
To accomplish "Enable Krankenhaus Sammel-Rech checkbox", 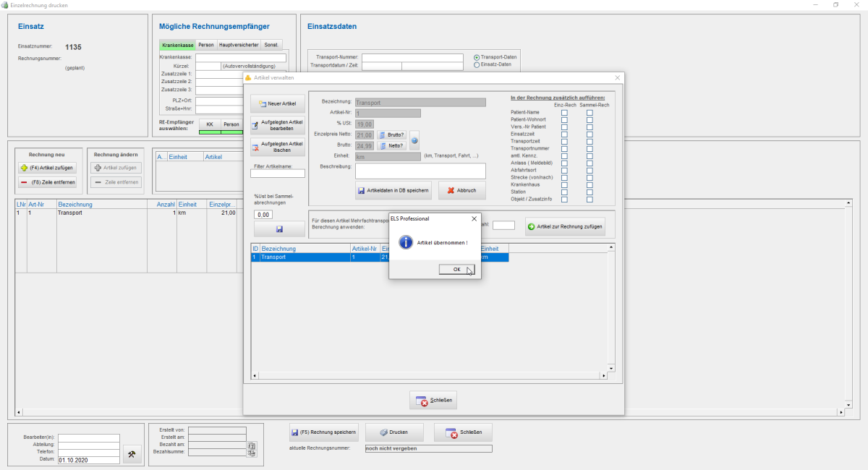I will point(590,184).
